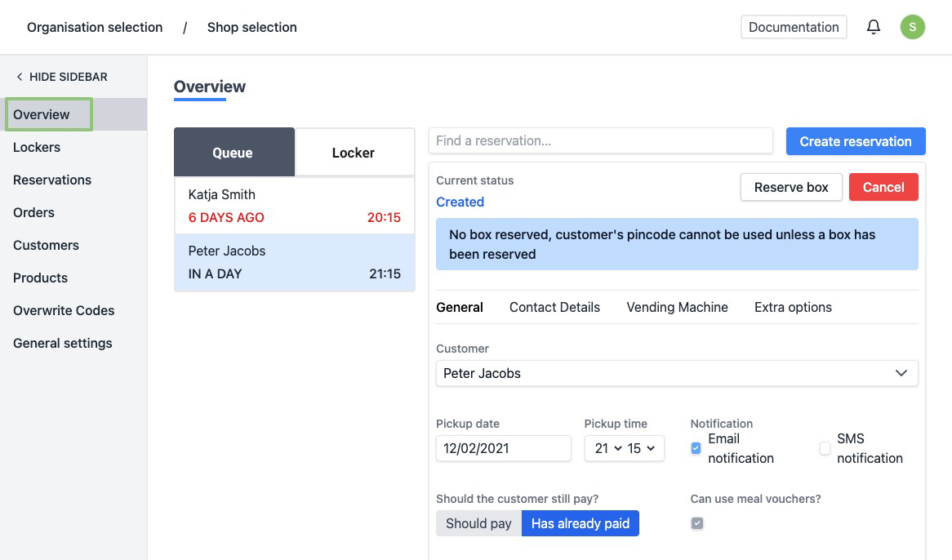Click the Reserve box button
952x560 pixels.
(x=790, y=187)
